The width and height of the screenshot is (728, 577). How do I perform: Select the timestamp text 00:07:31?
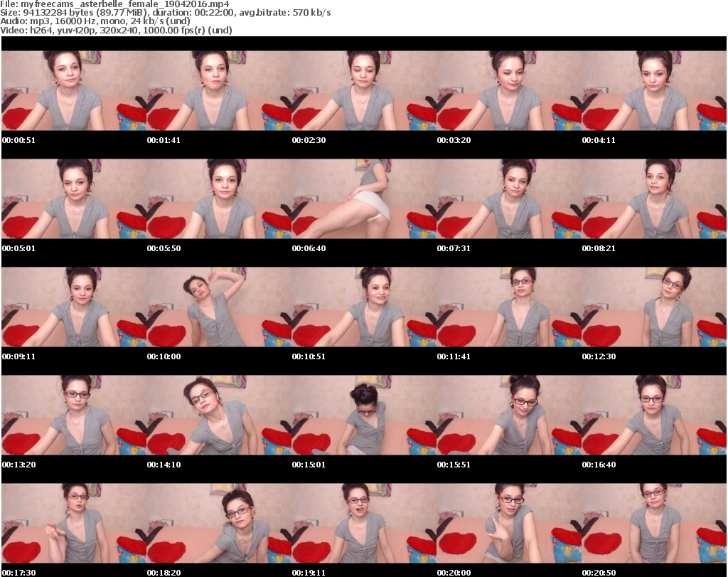pyautogui.click(x=454, y=248)
